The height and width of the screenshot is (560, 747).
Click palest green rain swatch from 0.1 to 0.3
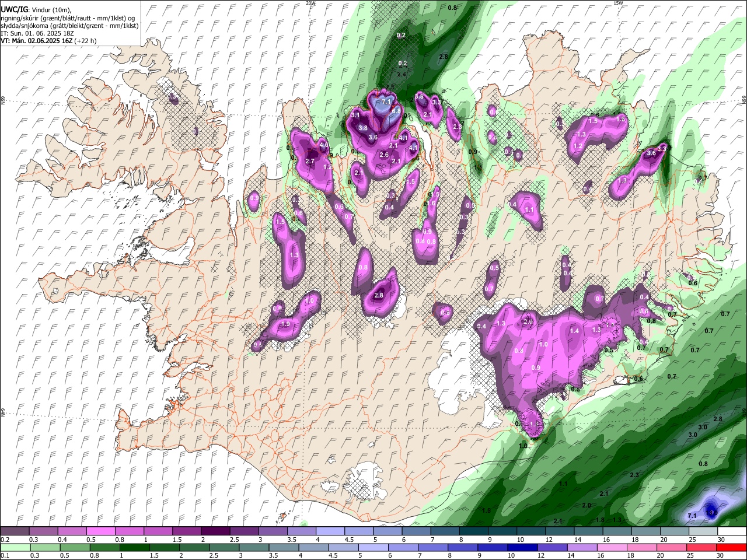pyautogui.click(x=15, y=547)
